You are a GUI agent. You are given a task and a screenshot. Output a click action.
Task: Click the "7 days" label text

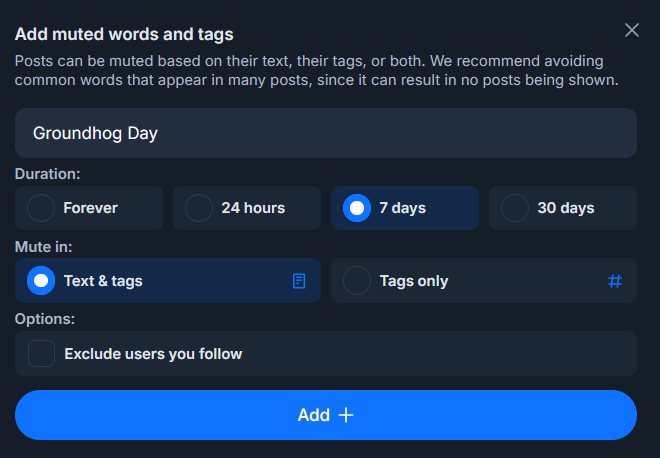402,208
